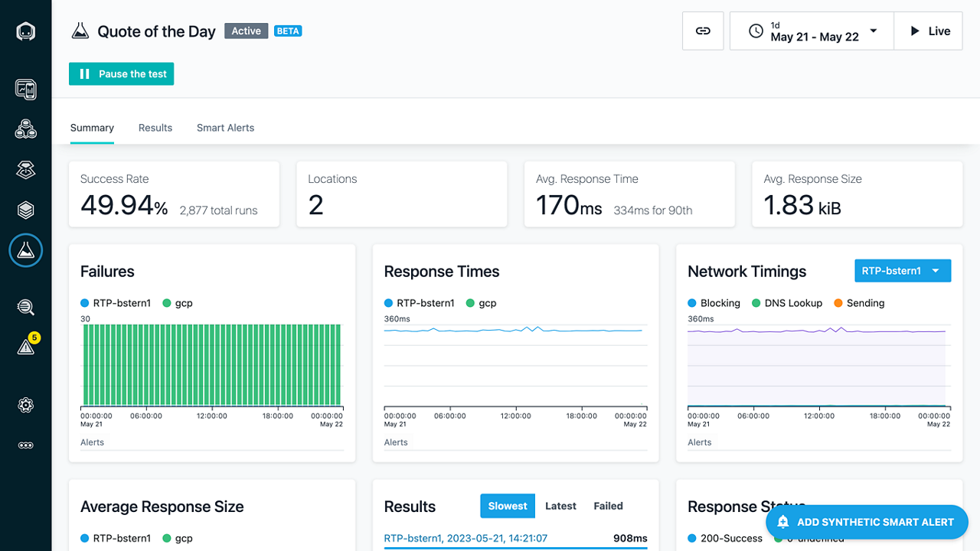Click the 908ms result duration
980x551 pixels.
(630, 538)
